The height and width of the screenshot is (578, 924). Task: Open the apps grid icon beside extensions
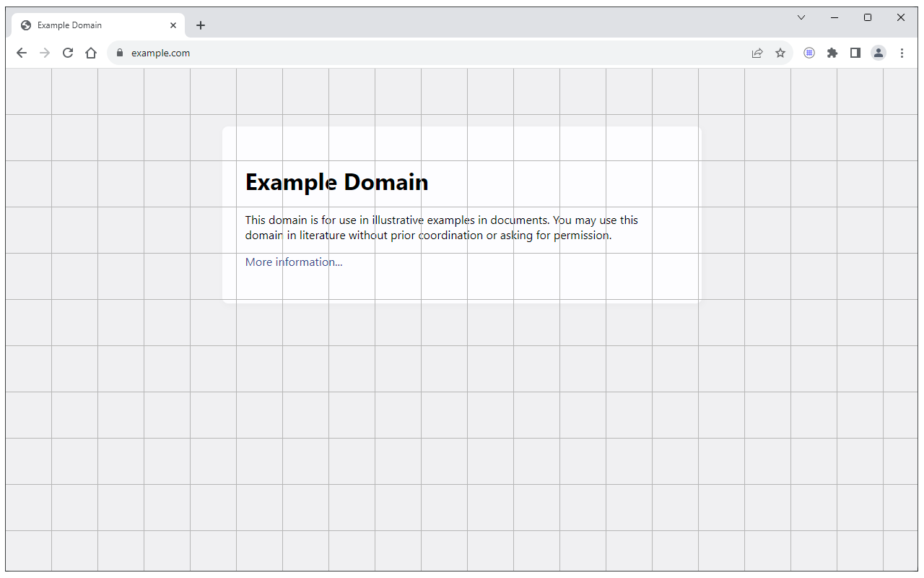[809, 53]
